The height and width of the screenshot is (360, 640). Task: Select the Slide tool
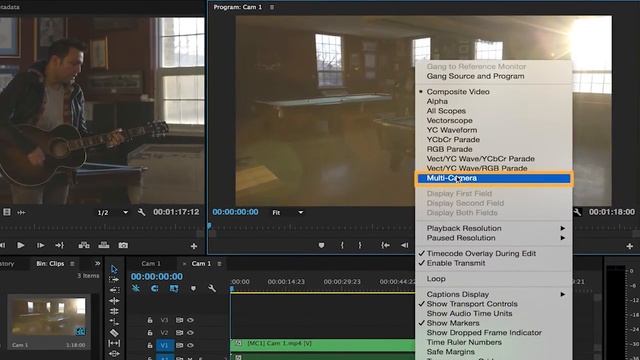click(114, 353)
